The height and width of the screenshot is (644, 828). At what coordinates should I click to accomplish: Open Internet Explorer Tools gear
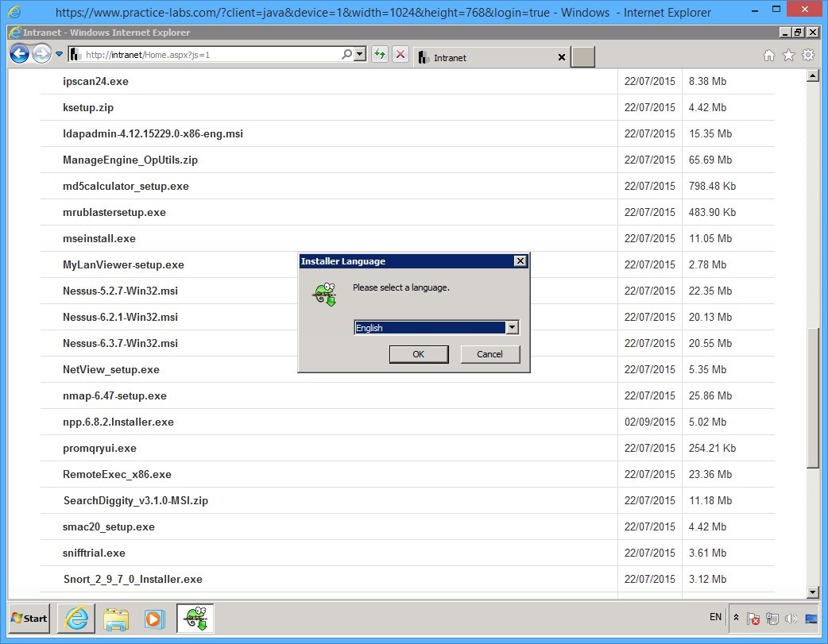tap(809, 56)
